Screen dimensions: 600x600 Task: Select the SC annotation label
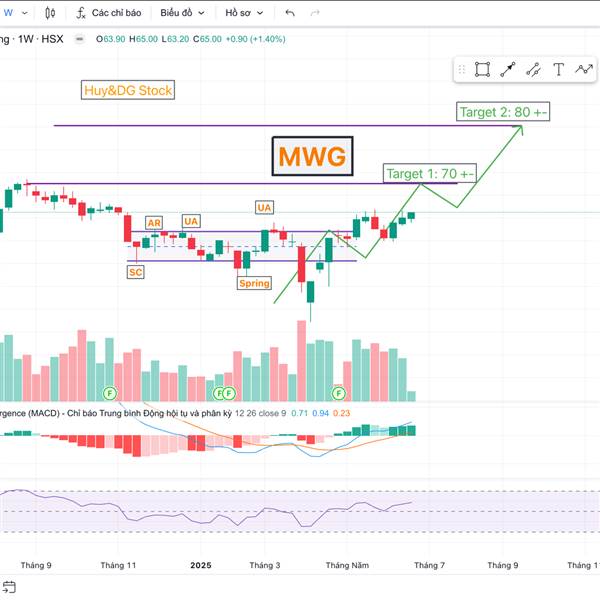[135, 272]
